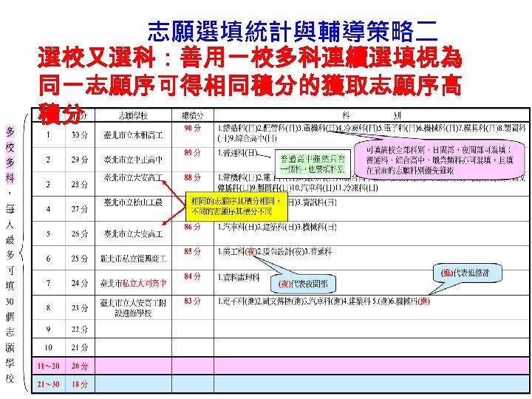
Task: Click the 臺北市立木柵高工 school cell
Action: [133, 135]
